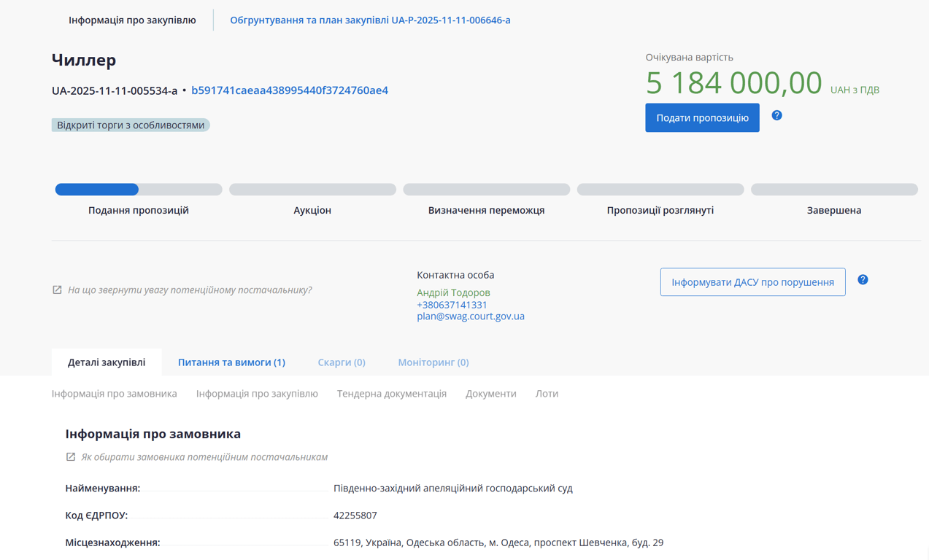Viewport: 929px width, 560px height.
Task: Click external link icon before supplier advice
Action: point(57,290)
